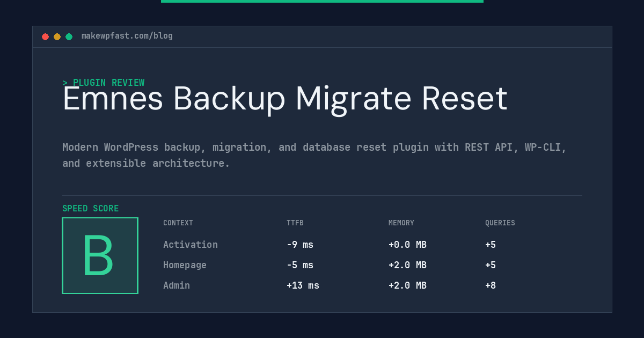This screenshot has width=644, height=338.
Task: Click the green window dot
Action: point(69,36)
